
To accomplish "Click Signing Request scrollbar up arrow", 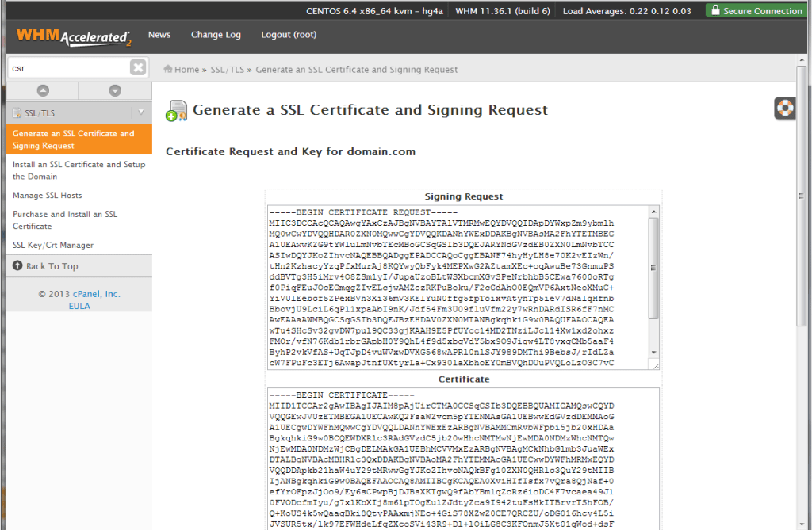I will (x=653, y=212).
